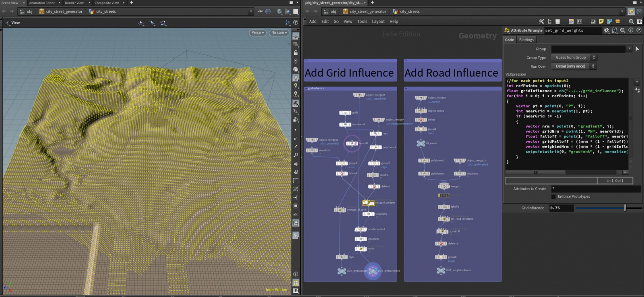Open the network editor display options eye icon
This screenshot has width=644, height=297.
pos(640,21)
